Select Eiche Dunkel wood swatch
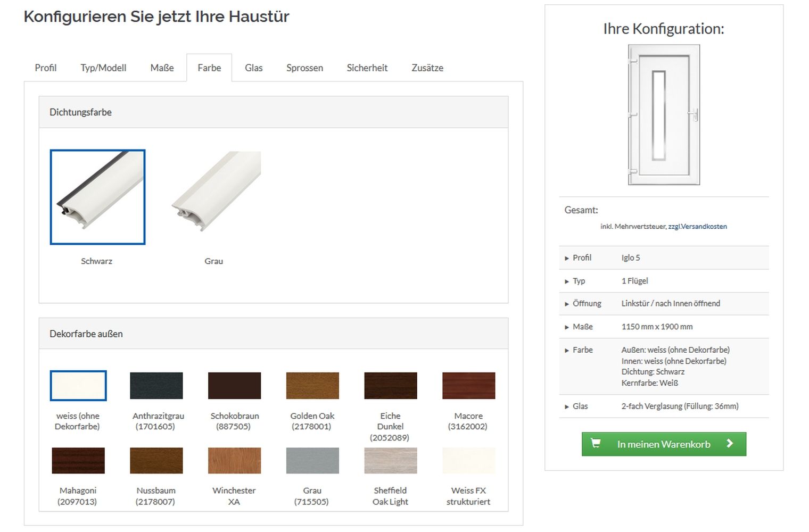 pyautogui.click(x=390, y=386)
